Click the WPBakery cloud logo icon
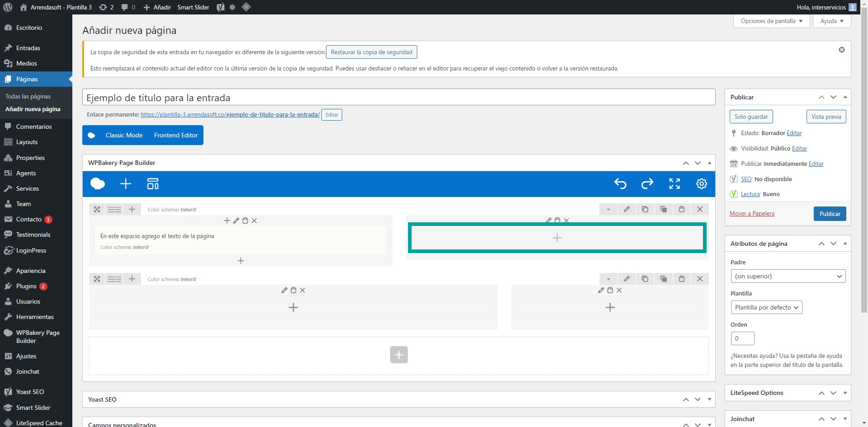The width and height of the screenshot is (868, 427). (x=98, y=184)
